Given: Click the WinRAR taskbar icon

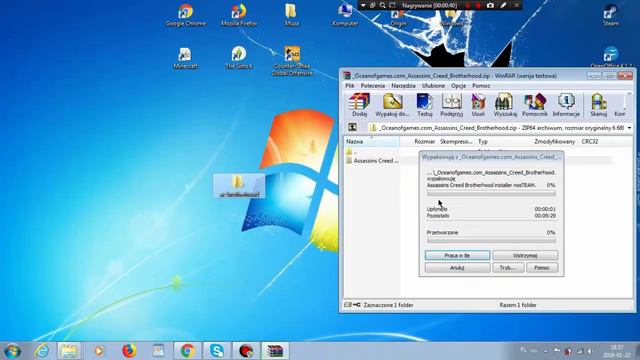Looking at the screenshot, I should 275,351.
